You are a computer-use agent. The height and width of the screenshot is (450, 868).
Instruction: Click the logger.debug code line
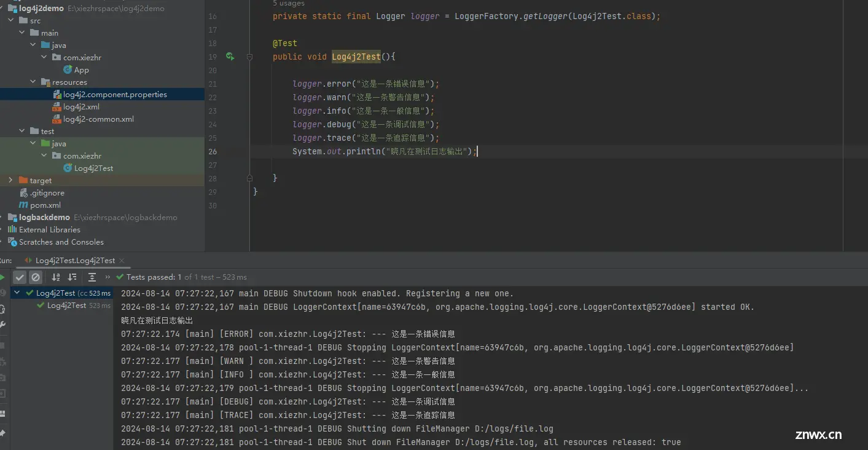(366, 124)
